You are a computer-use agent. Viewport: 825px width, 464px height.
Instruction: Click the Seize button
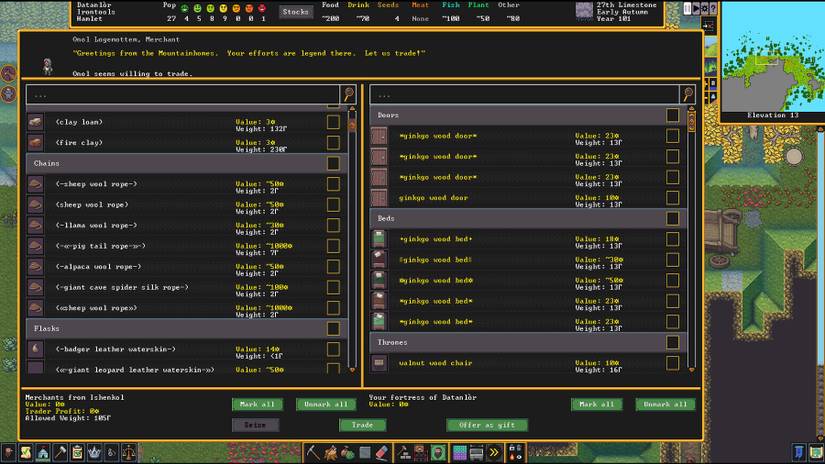(x=255, y=425)
